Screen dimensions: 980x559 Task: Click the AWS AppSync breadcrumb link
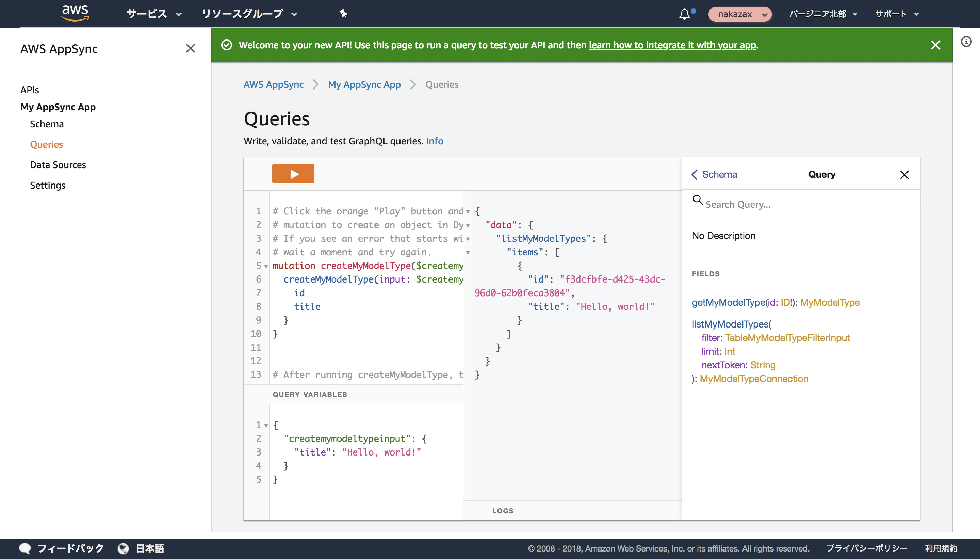tap(274, 84)
